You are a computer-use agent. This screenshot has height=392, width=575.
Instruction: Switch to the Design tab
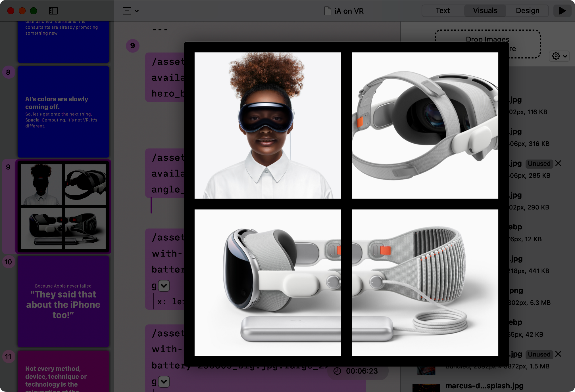pos(527,11)
